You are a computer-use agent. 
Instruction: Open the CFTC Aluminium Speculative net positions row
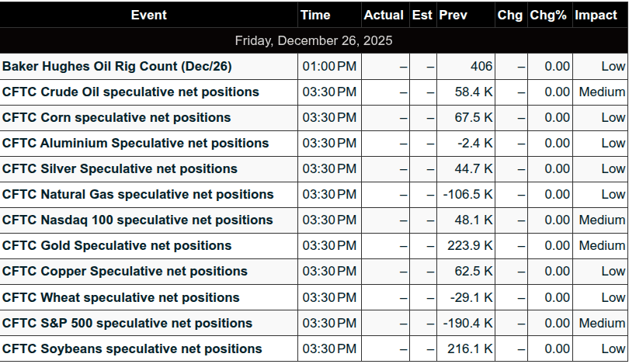click(x=135, y=144)
